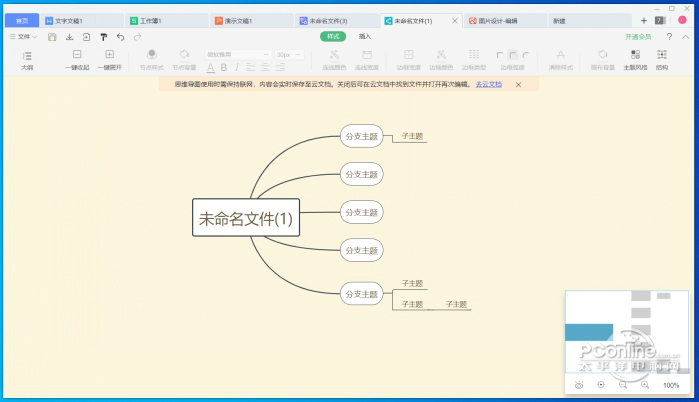Image resolution: width=699 pixels, height=402 pixels.
Task: Select the fully rounded border corner style
Action: 526,55
